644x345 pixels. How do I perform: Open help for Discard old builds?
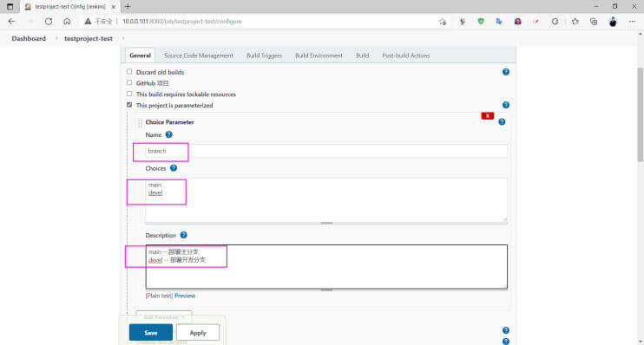click(506, 72)
